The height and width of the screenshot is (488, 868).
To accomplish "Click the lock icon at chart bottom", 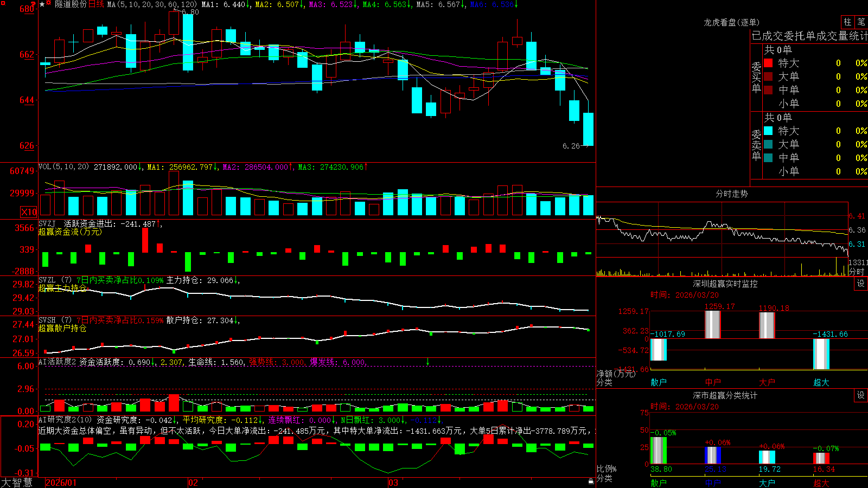I will pos(591,481).
